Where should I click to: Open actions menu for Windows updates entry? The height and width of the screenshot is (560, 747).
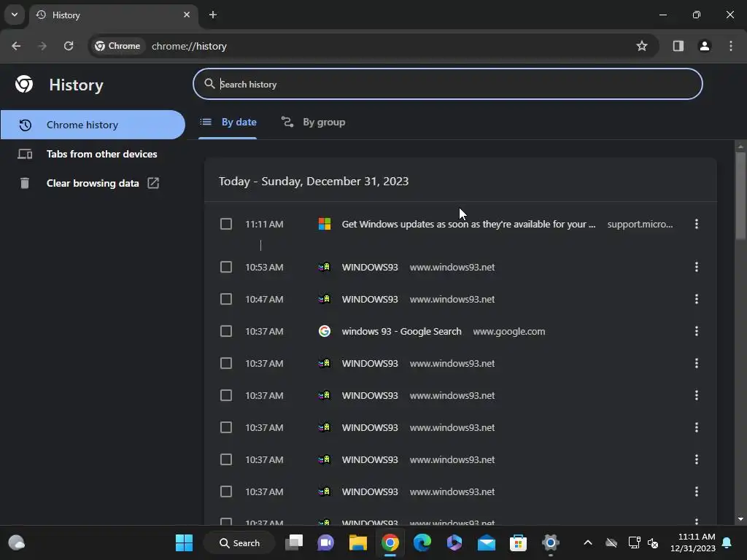(x=697, y=224)
